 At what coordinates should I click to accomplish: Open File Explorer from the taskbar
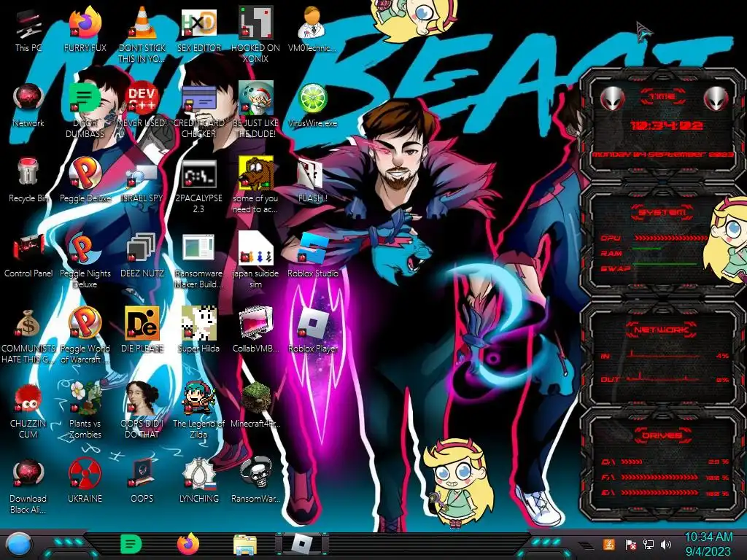click(245, 545)
